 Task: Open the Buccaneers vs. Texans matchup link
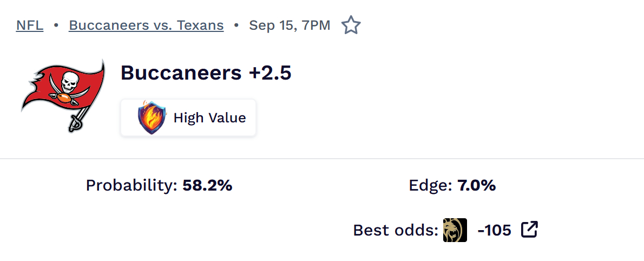[146, 25]
